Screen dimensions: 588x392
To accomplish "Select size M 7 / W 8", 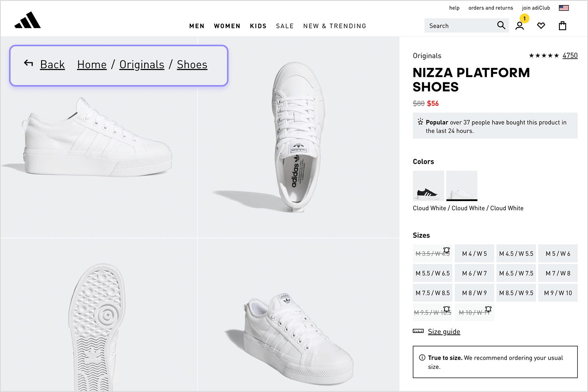I will click(x=558, y=273).
